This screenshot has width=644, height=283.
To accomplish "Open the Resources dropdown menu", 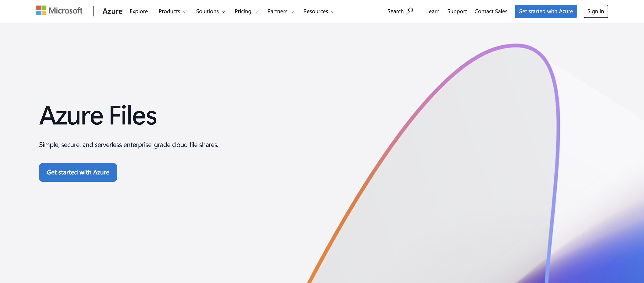I will point(315,11).
